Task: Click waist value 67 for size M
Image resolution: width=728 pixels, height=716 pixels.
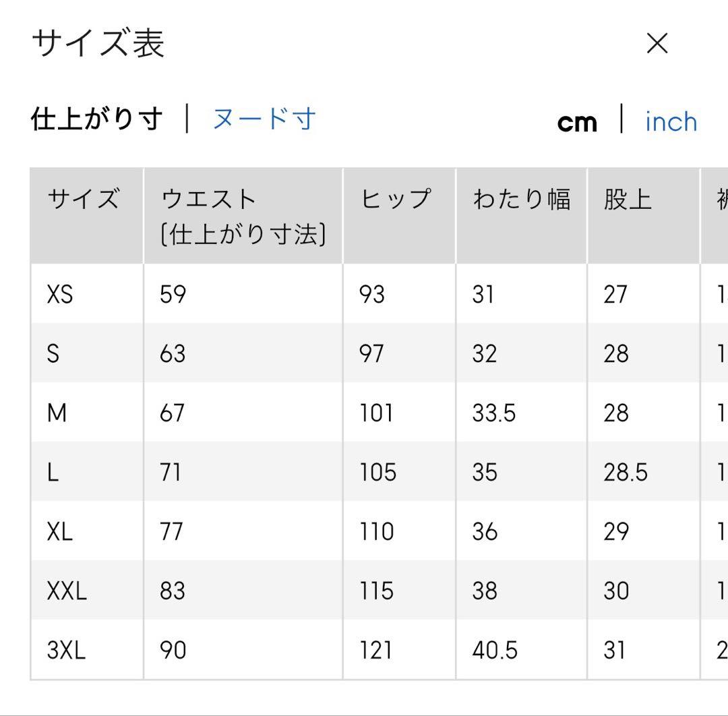Action: [173, 413]
